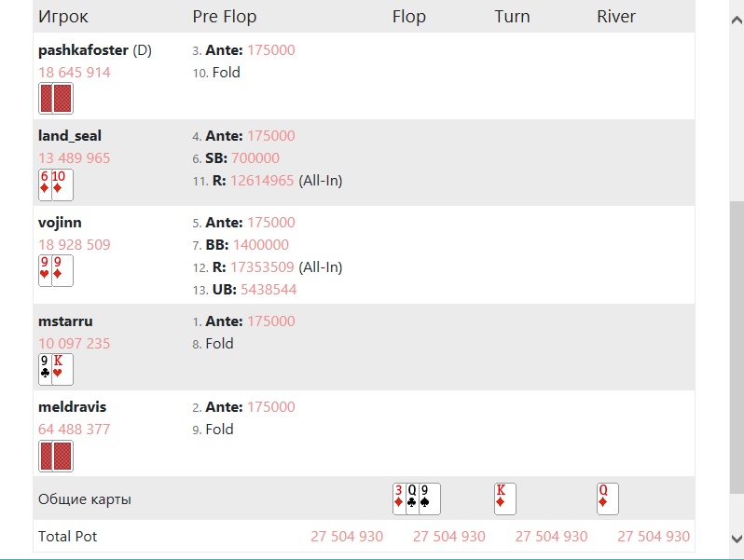This screenshot has height=560, width=744.
Task: Click the scrollbar down arrow
Action: [x=737, y=539]
